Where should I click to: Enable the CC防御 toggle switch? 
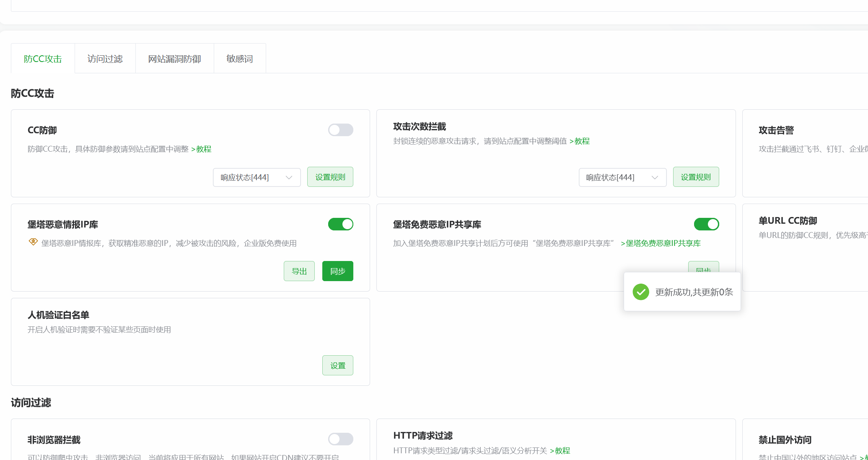340,130
